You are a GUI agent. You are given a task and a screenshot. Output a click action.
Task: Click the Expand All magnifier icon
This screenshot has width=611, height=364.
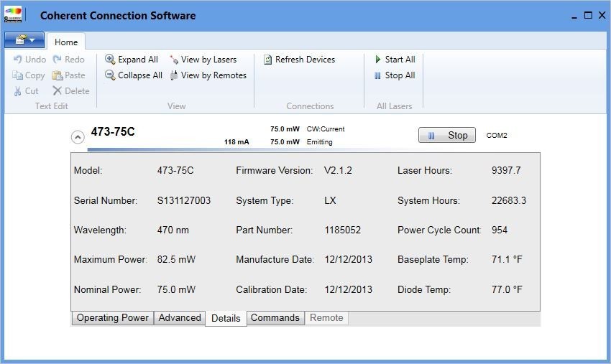coord(110,59)
